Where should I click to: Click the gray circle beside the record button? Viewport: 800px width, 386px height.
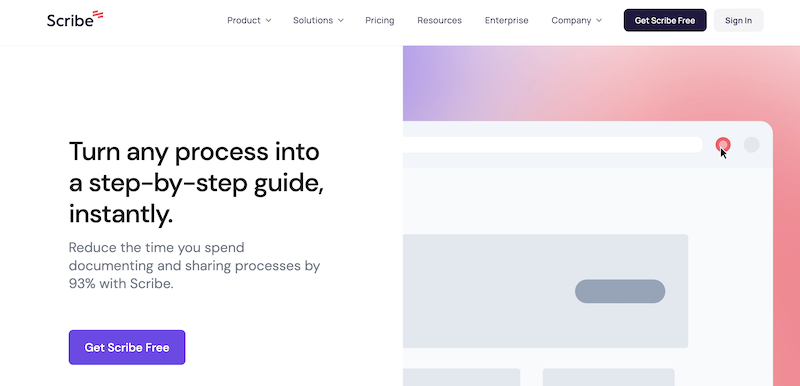pos(751,145)
